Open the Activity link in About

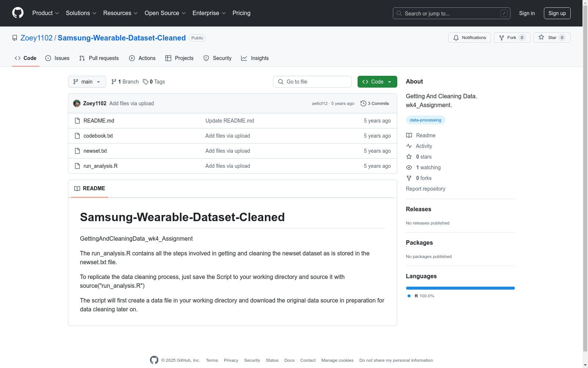coord(419,146)
